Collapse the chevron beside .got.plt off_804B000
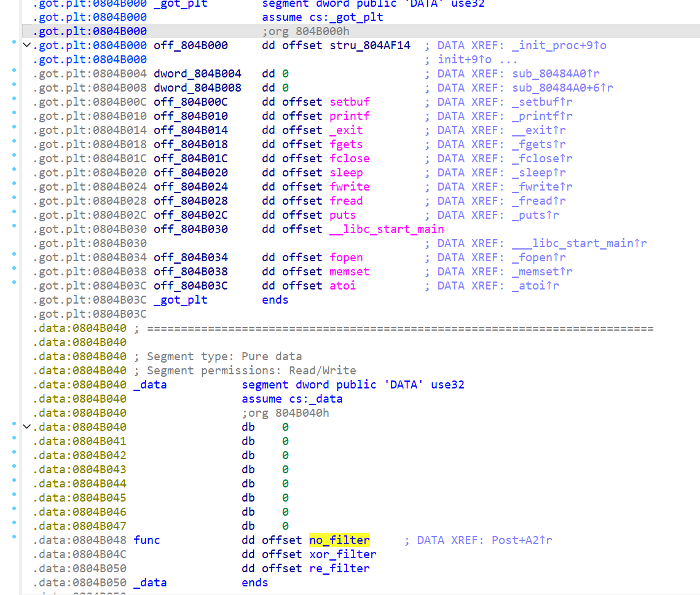The height and width of the screenshot is (595, 700). tap(26, 45)
